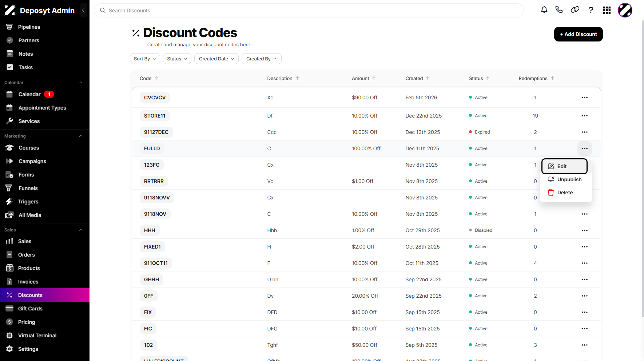644x361 pixels.
Task: Expand the Sort By dropdown
Action: pos(145,59)
